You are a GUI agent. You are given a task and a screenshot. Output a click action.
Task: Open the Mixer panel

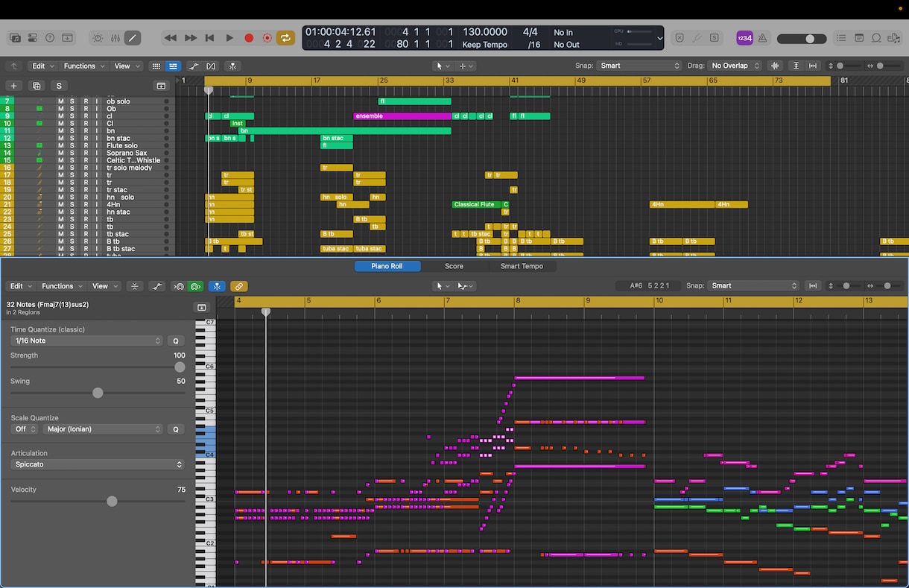click(x=115, y=38)
